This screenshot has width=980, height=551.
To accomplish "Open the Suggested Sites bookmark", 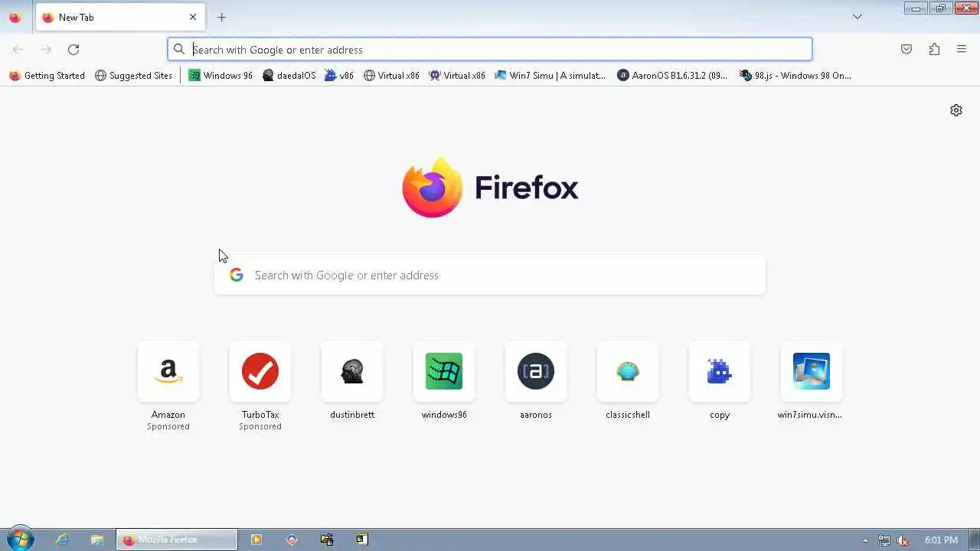I will coord(134,76).
